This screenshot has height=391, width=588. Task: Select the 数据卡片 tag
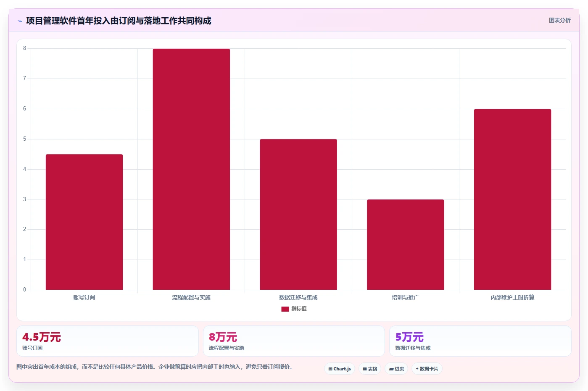coord(427,369)
